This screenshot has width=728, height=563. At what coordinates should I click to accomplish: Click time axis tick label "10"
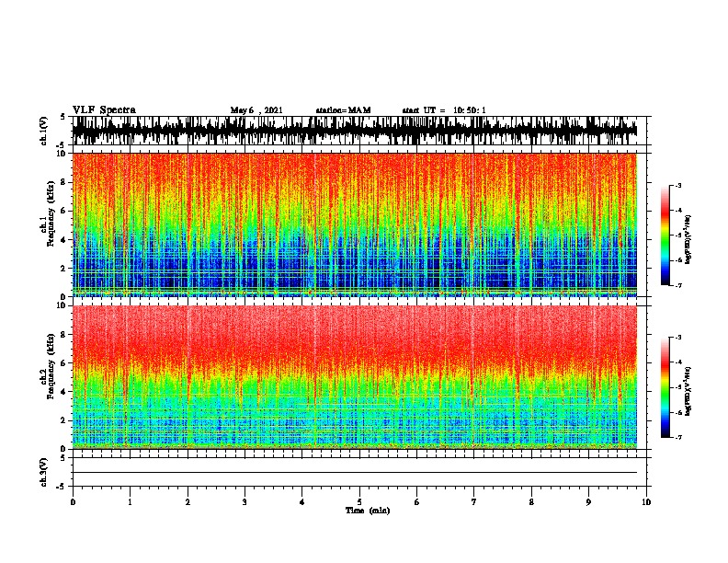646,502
